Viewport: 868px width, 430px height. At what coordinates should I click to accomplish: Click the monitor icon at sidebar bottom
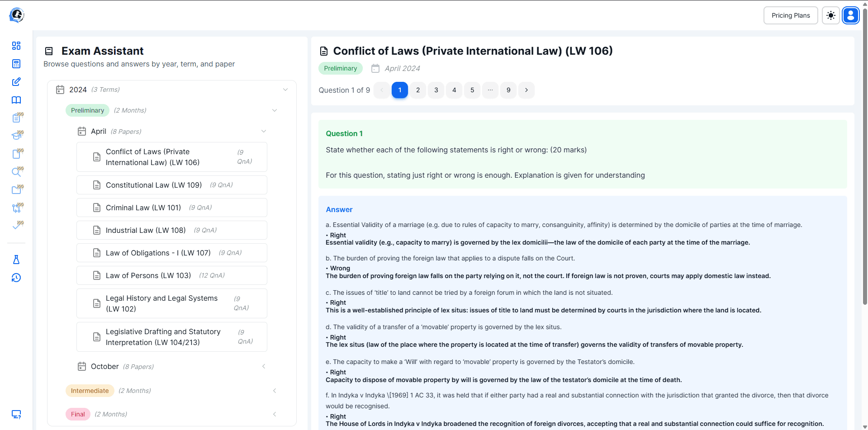pyautogui.click(x=16, y=414)
